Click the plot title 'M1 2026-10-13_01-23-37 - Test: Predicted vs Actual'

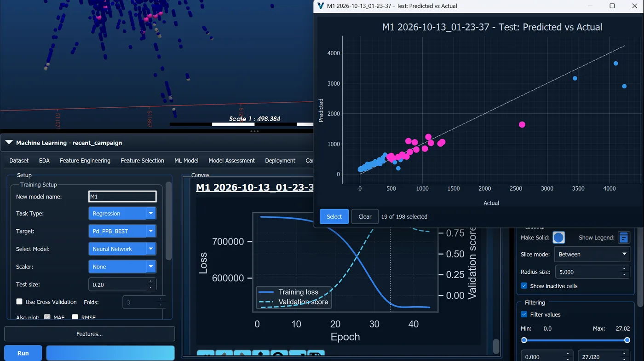click(492, 27)
